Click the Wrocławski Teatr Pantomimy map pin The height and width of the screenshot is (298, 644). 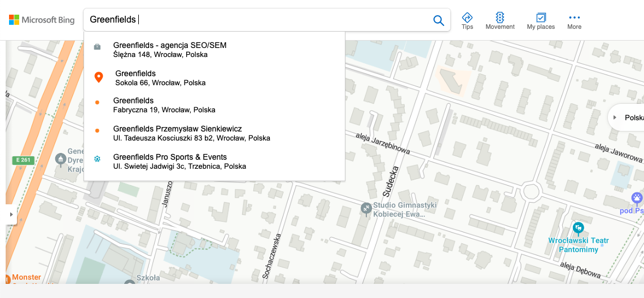(579, 227)
